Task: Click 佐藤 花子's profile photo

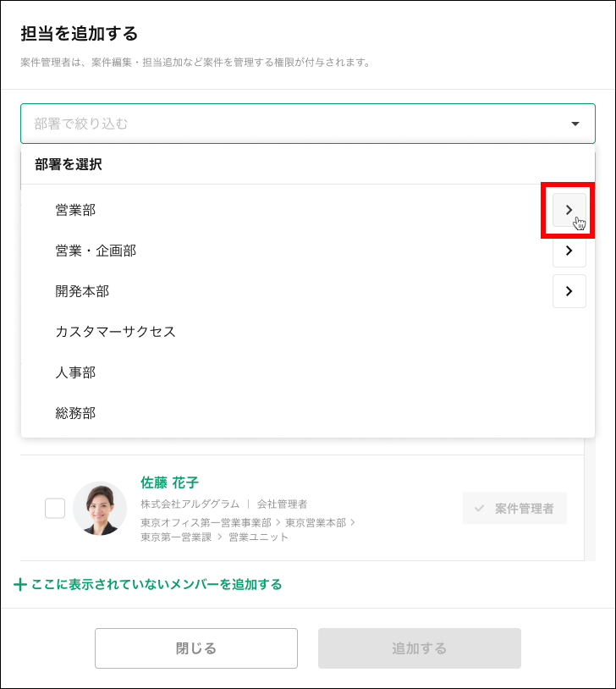Action: [101, 508]
